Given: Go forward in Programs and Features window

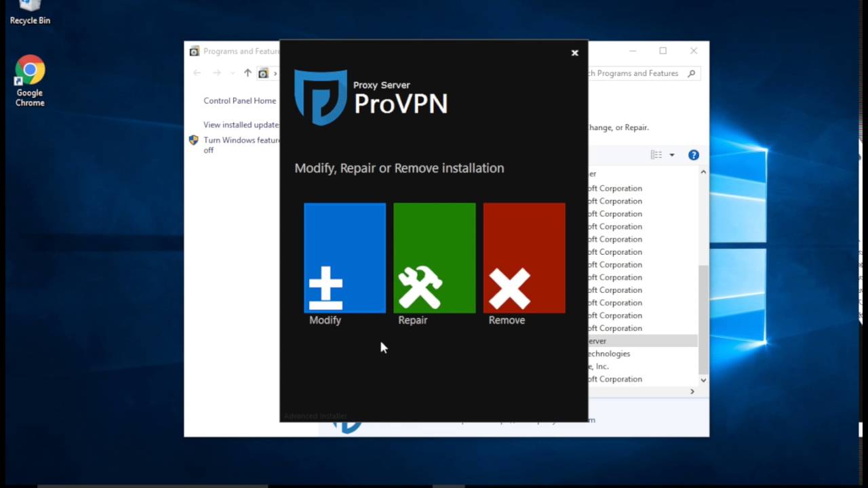Looking at the screenshot, I should click(x=217, y=73).
